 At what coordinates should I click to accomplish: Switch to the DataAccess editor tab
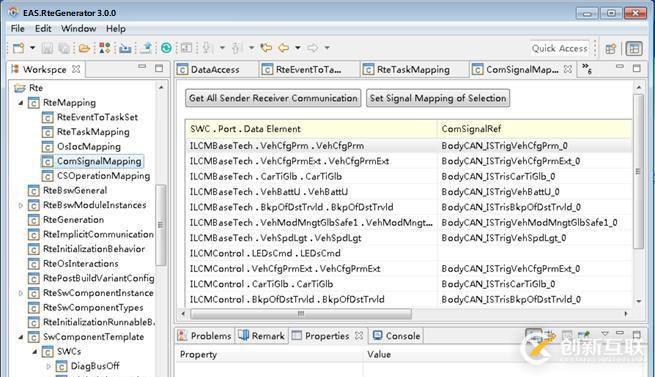click(215, 69)
